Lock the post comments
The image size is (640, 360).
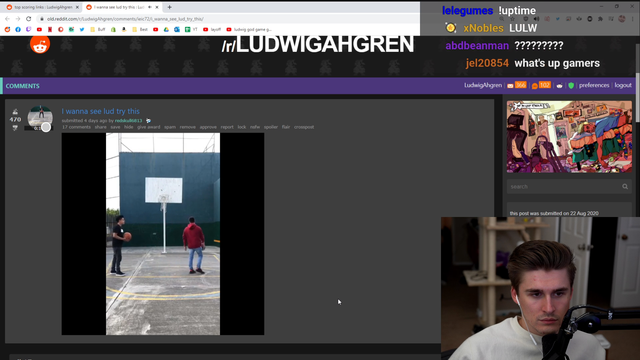point(242,127)
